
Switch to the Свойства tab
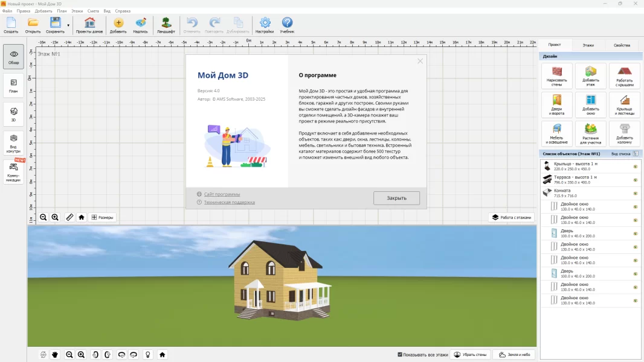click(x=622, y=45)
